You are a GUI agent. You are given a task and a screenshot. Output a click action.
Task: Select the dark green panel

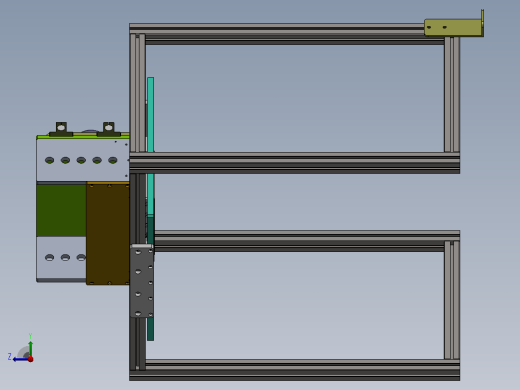(61, 211)
